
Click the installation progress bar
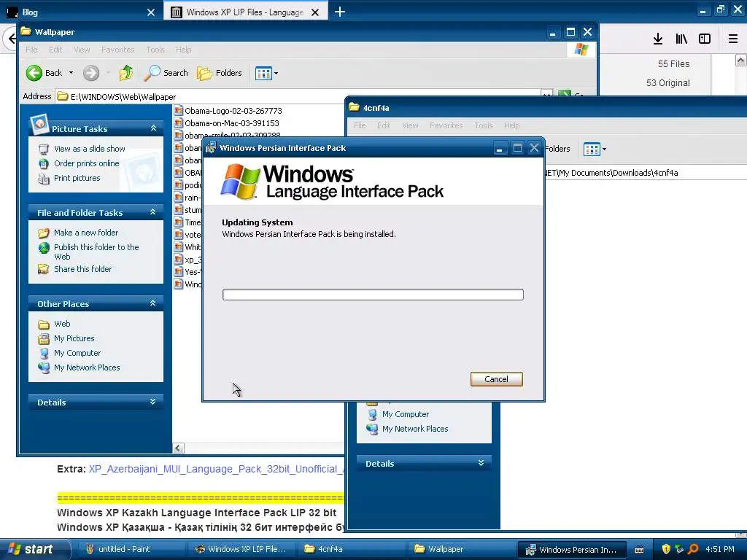pyautogui.click(x=373, y=295)
